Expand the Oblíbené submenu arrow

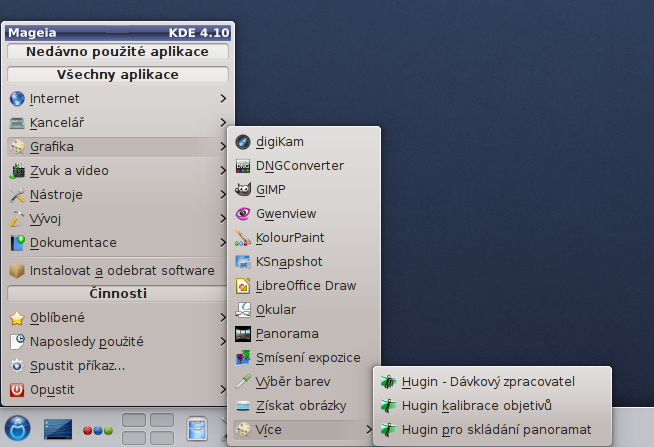pyautogui.click(x=223, y=318)
